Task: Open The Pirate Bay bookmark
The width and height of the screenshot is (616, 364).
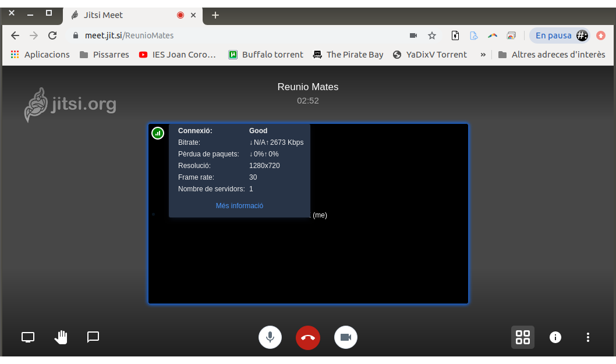Action: coord(348,55)
